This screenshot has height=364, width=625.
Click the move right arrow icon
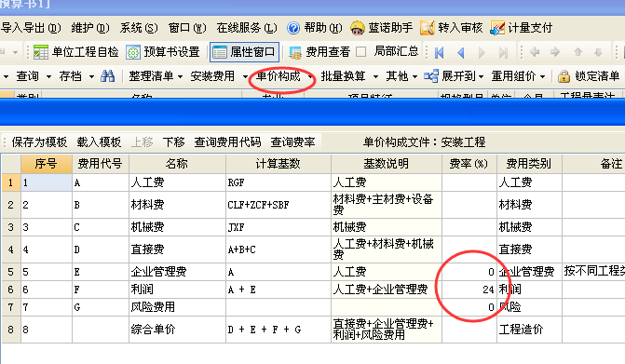click(555, 52)
